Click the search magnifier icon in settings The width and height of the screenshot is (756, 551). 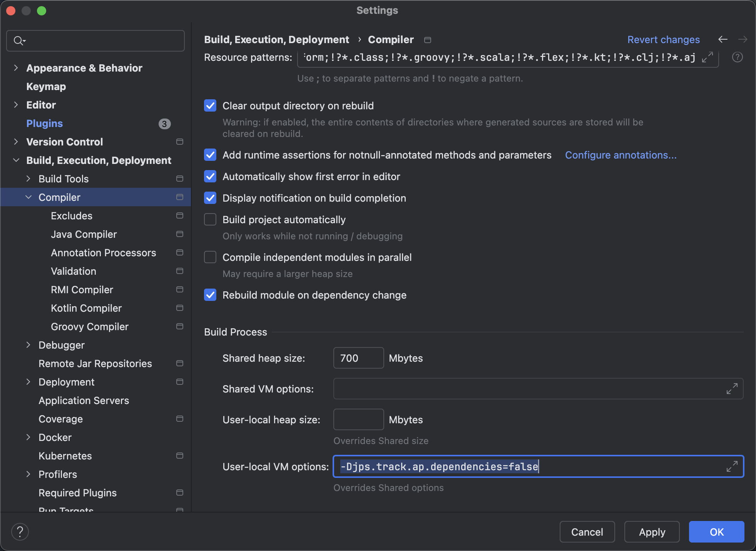(x=19, y=40)
